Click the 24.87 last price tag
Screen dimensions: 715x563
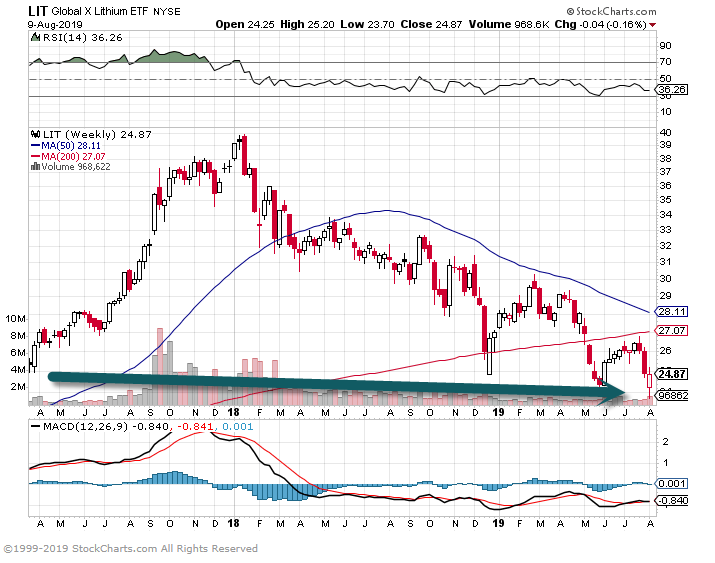click(672, 374)
